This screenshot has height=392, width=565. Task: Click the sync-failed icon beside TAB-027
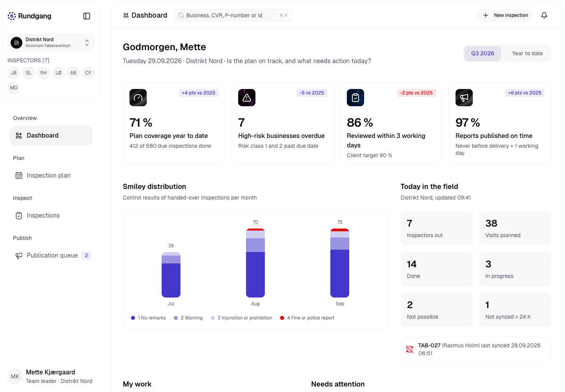tap(410, 349)
